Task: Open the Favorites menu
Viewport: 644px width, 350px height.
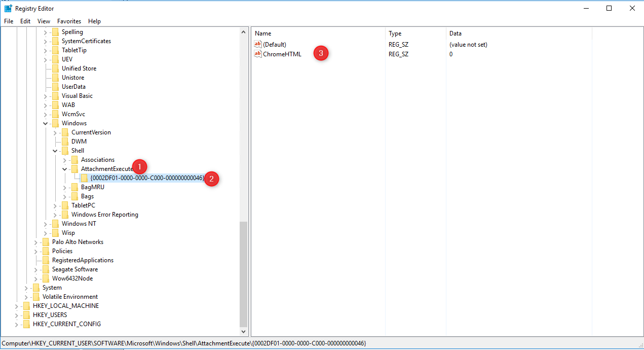Action: pyautogui.click(x=69, y=21)
